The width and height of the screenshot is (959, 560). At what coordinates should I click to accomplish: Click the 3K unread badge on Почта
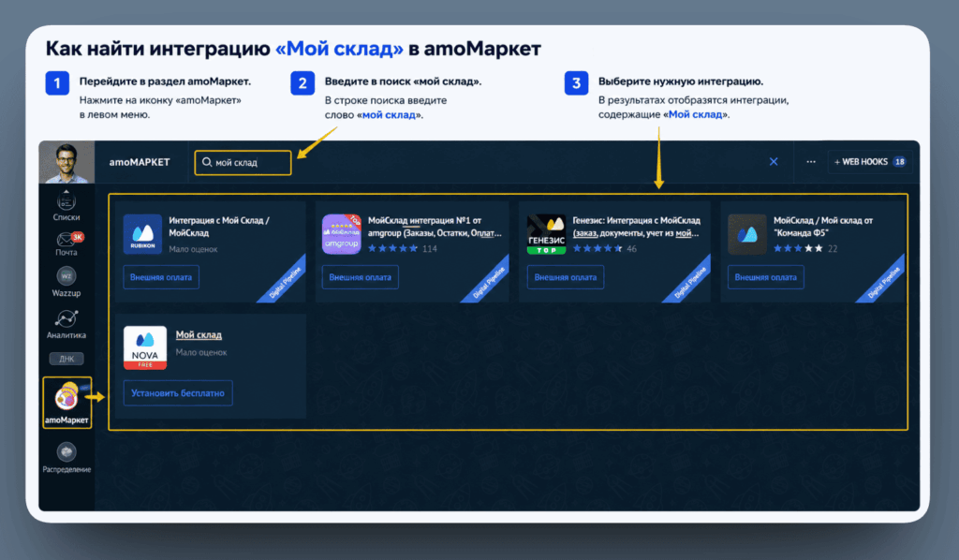[77, 237]
